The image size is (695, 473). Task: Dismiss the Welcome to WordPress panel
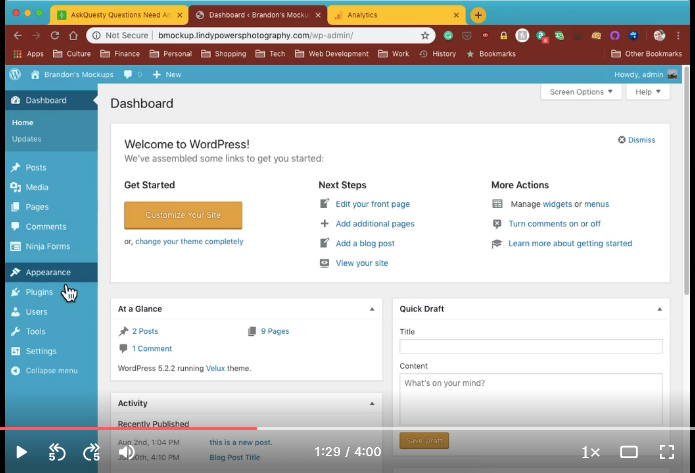[636, 140]
